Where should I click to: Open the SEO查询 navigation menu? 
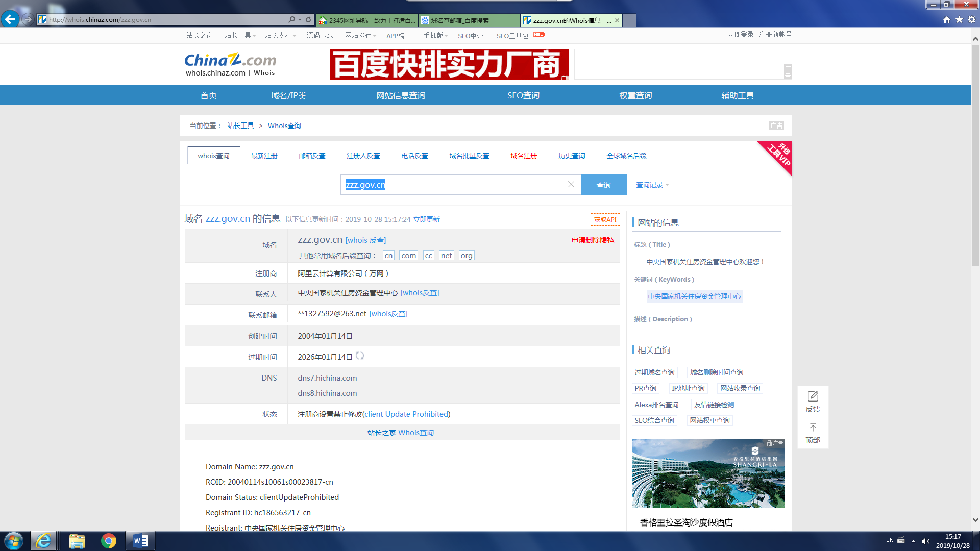[x=523, y=95]
